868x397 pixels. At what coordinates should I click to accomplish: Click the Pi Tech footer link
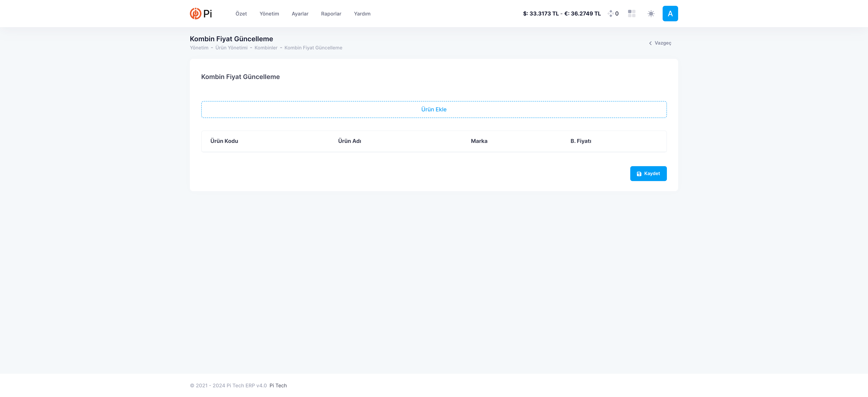[x=278, y=386]
